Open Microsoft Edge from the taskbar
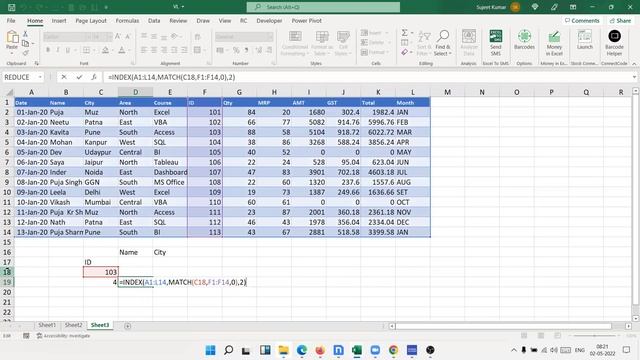640x360 pixels. coord(302,350)
